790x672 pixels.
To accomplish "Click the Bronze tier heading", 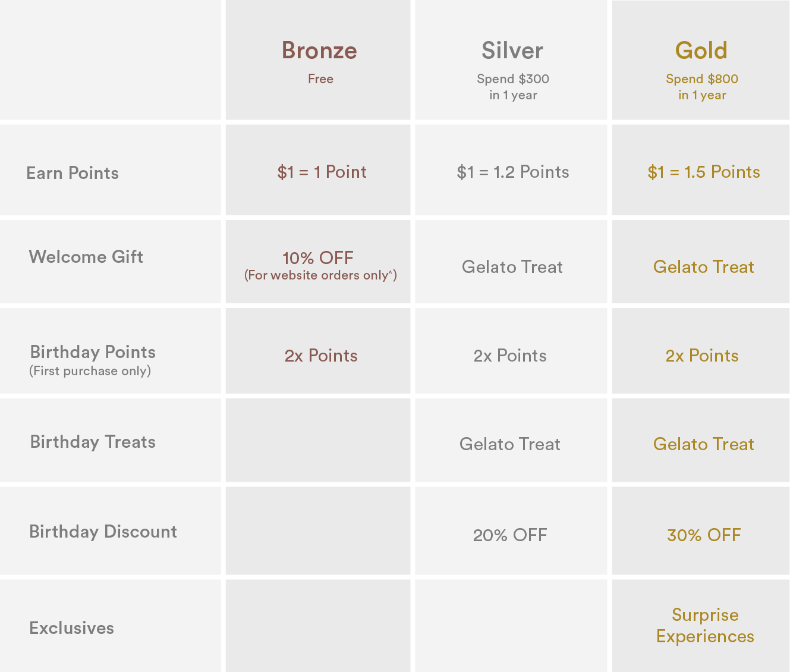I will coord(319,51).
